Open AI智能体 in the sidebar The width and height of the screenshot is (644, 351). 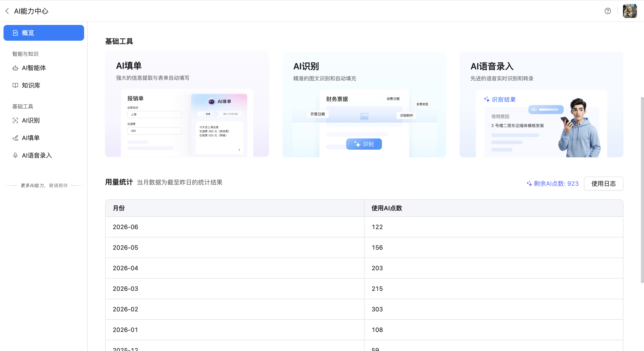point(44,68)
